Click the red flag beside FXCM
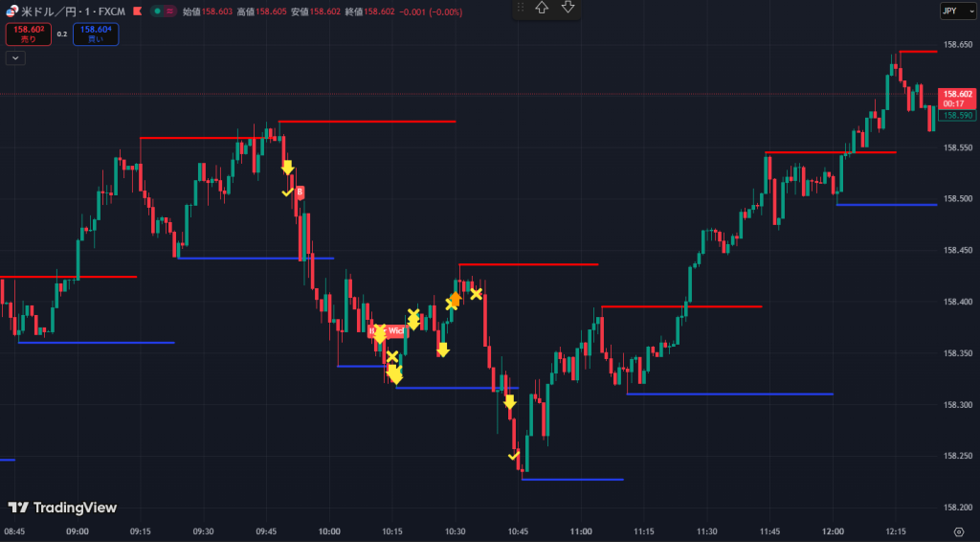Screen dimensions: 980x542 139,11
